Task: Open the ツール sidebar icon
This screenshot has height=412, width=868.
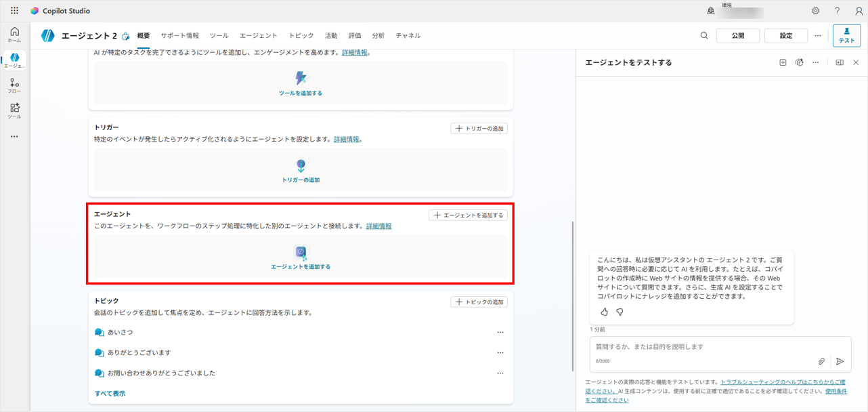Action: [14, 110]
